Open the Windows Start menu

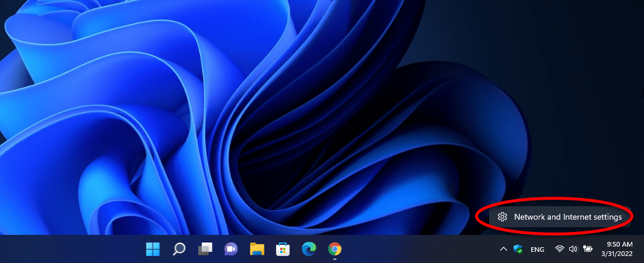153,249
